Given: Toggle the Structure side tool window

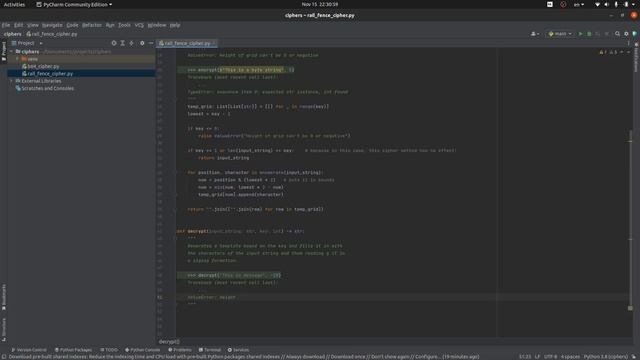Looking at the screenshot, I should (4, 330).
